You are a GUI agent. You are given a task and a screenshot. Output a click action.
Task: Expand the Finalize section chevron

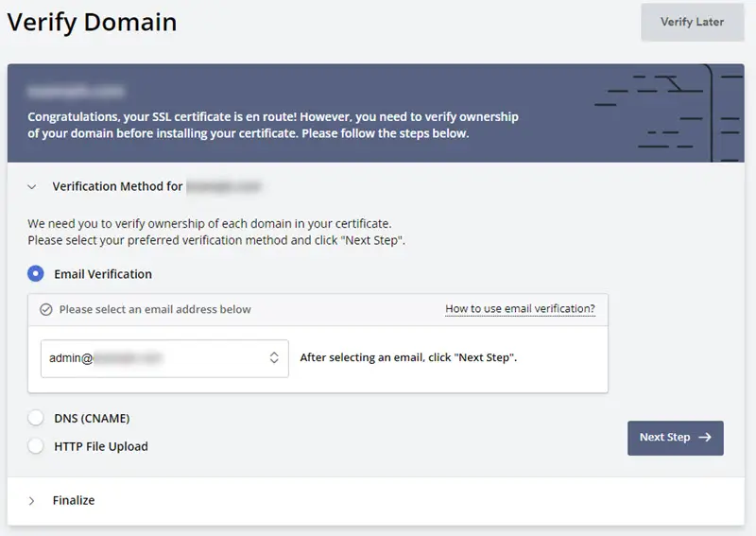[x=32, y=501]
